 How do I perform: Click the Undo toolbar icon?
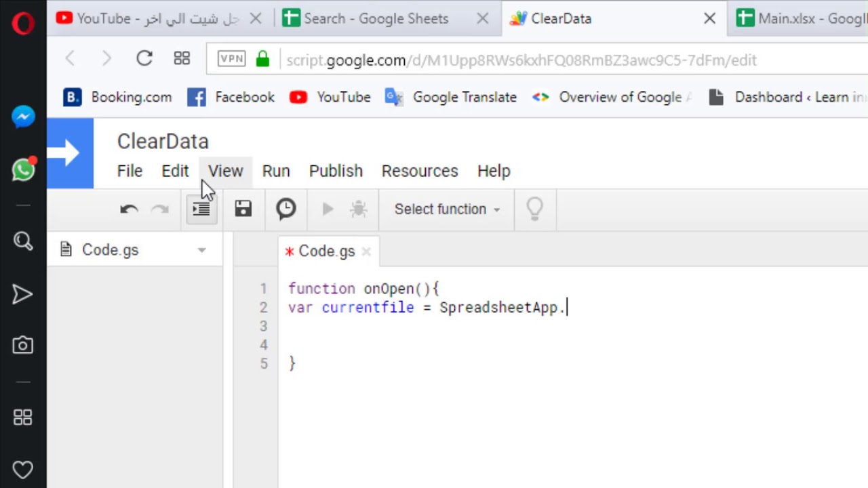click(x=129, y=209)
